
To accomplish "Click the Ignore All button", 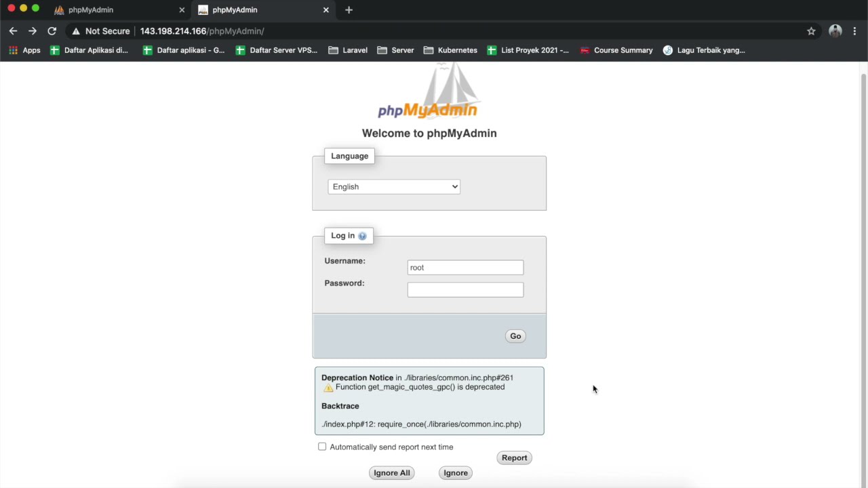I will (x=391, y=473).
